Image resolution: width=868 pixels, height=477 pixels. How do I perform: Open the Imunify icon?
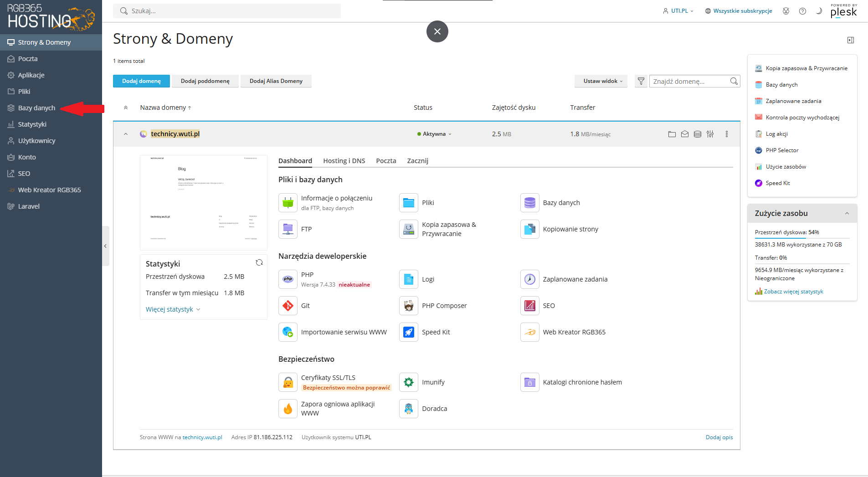click(409, 382)
